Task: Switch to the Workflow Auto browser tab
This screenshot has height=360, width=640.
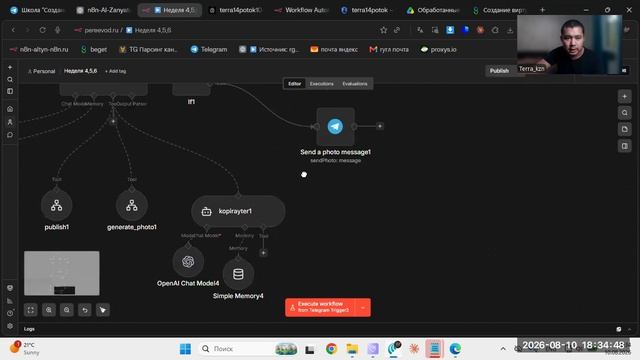Action: (302, 10)
